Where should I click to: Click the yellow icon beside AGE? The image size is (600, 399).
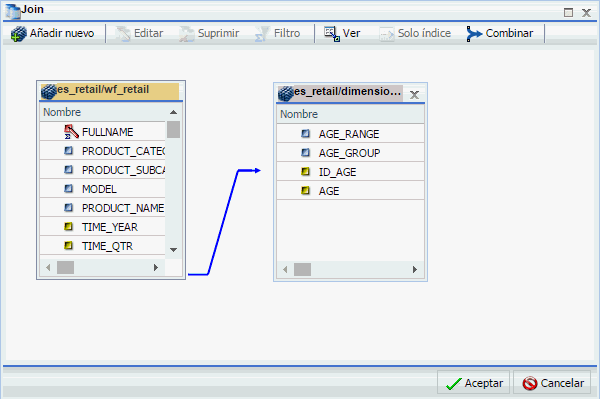coord(306,191)
